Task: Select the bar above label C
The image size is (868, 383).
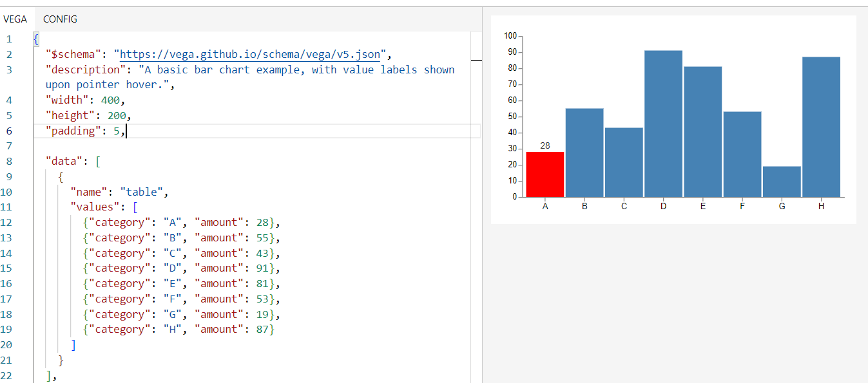Action: (x=624, y=162)
